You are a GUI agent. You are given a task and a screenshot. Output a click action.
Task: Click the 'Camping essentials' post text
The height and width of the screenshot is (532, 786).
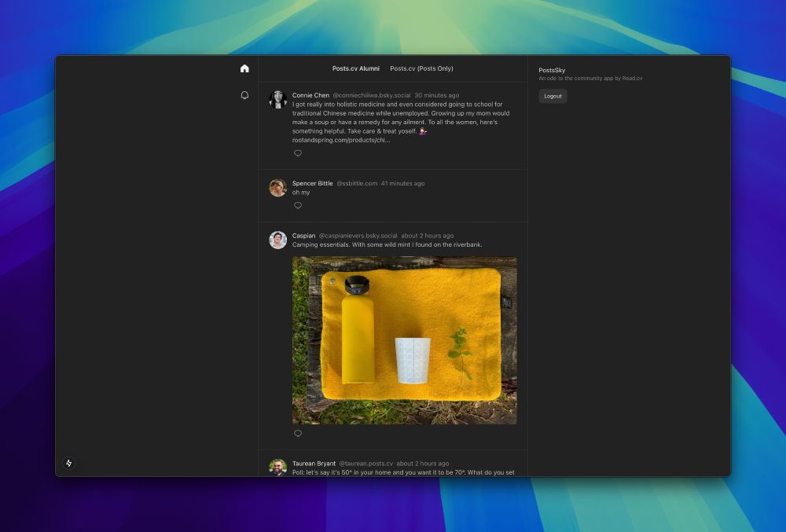pyautogui.click(x=387, y=244)
